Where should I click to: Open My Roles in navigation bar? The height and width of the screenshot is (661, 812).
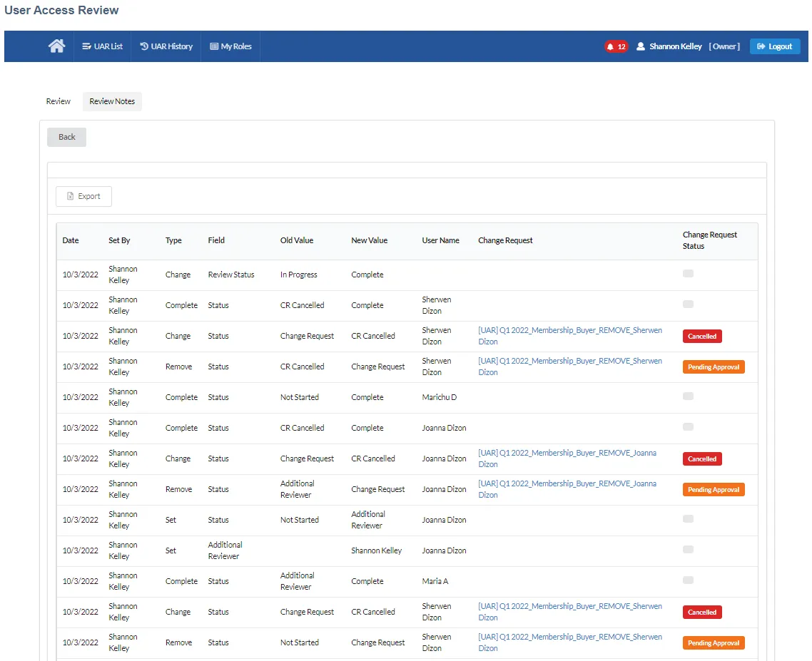click(x=230, y=46)
